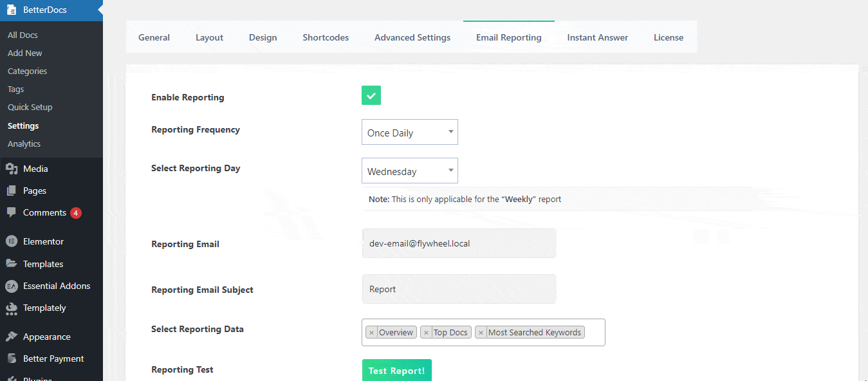Click the Pages icon in sidebar
The image size is (868, 381).
tap(11, 190)
